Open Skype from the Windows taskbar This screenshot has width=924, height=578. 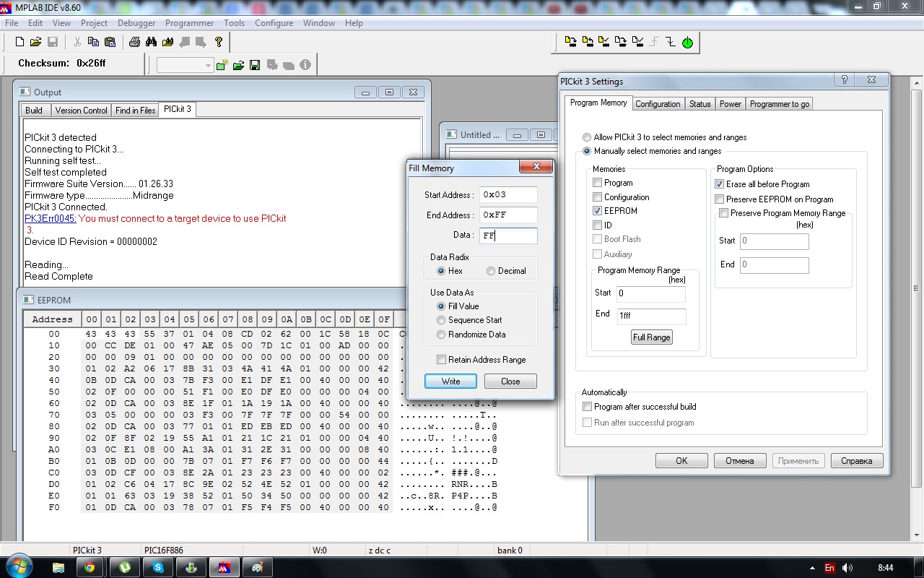[158, 568]
